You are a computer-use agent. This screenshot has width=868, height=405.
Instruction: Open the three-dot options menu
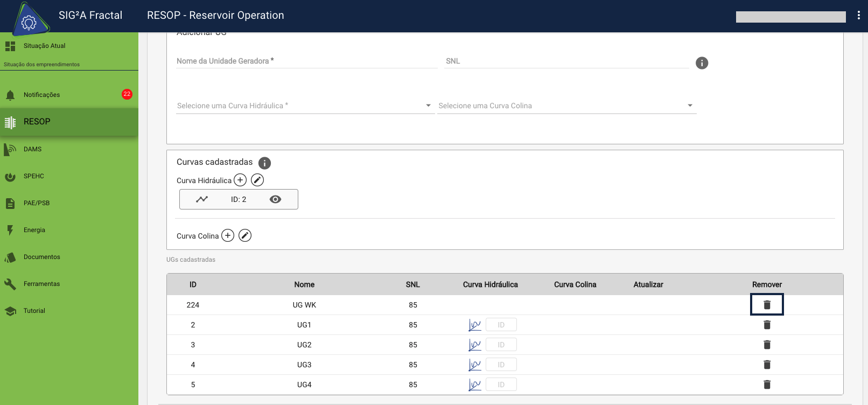tap(858, 16)
